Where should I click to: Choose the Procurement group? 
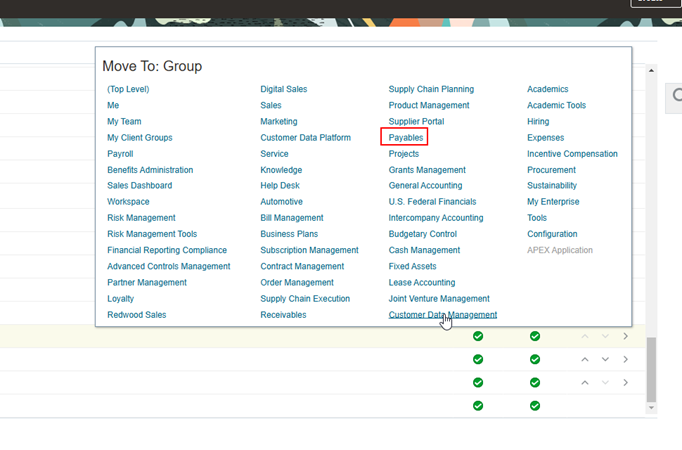[x=551, y=170]
